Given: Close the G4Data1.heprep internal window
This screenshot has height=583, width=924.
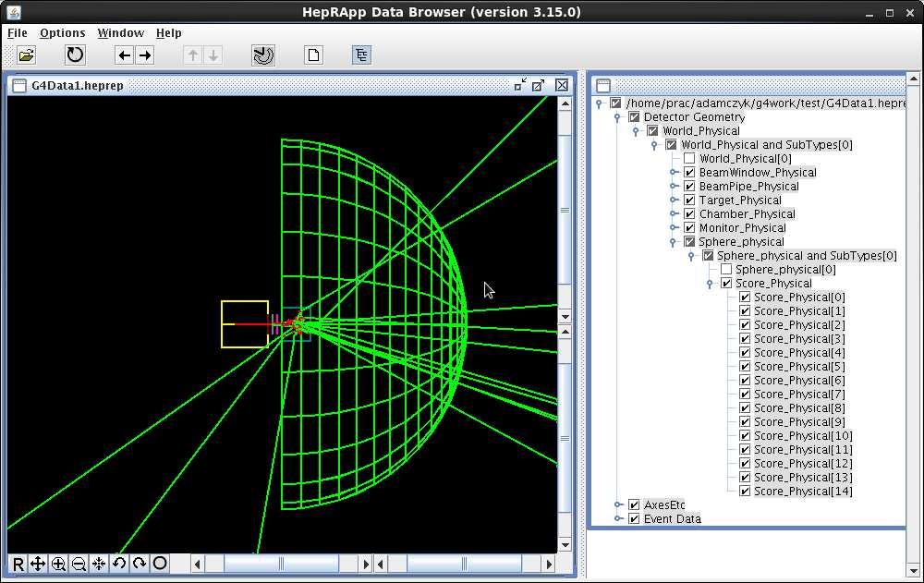Looking at the screenshot, I should click(x=562, y=86).
